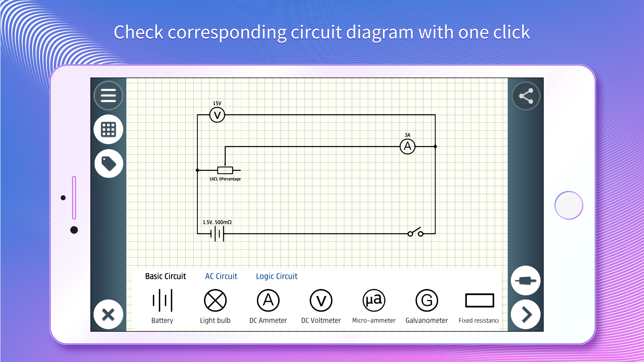Toggle the tag/label panel icon
The image size is (644, 362).
click(x=109, y=164)
